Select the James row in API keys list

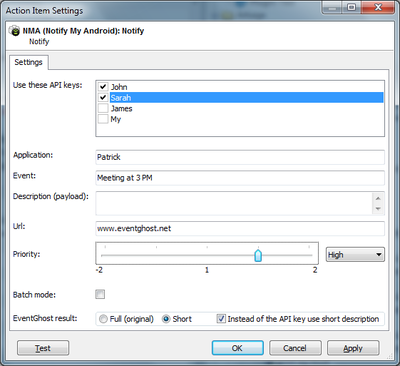240,108
